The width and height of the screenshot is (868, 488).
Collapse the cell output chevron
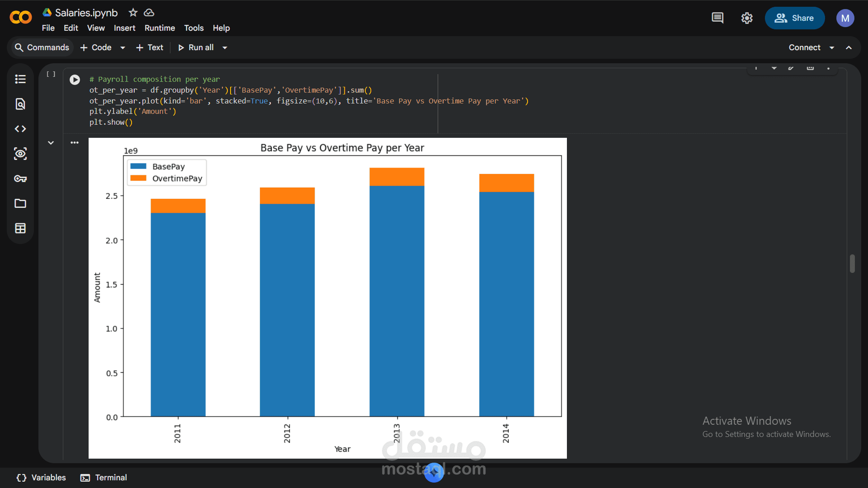(x=51, y=143)
